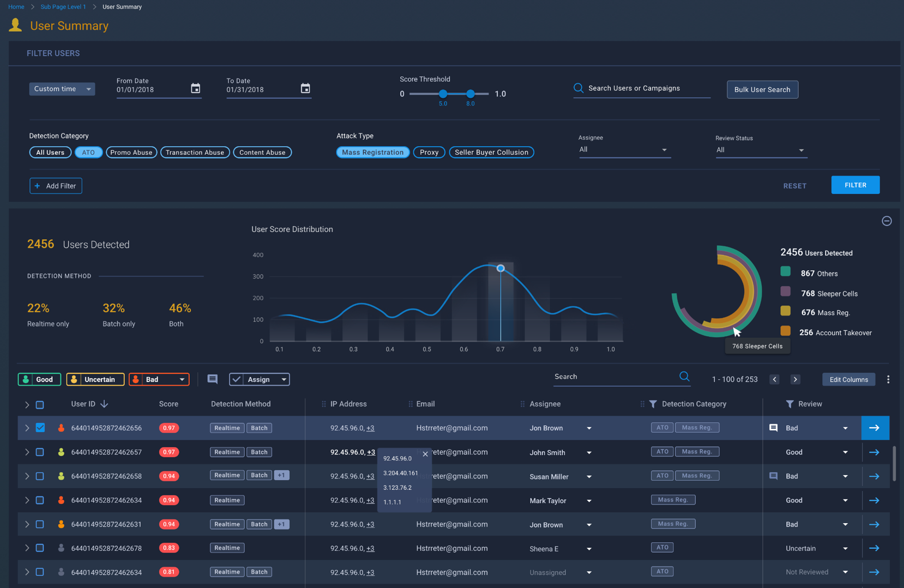Click the upper score threshold handle 8.0
Viewport: 904px width, 588px height.
(x=470, y=94)
